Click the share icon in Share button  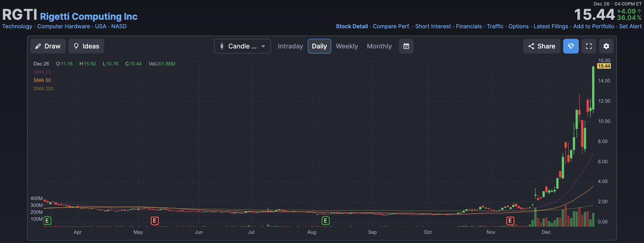point(531,46)
